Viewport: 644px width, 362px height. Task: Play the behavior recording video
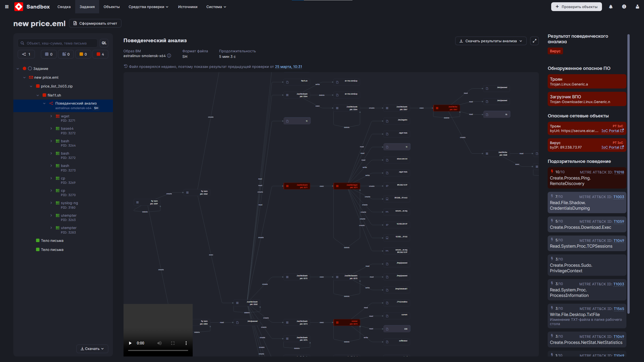130,343
